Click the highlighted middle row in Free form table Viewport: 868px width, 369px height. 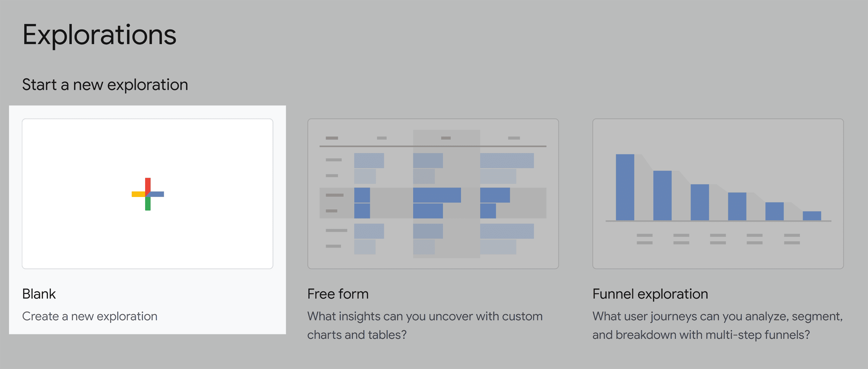433,203
